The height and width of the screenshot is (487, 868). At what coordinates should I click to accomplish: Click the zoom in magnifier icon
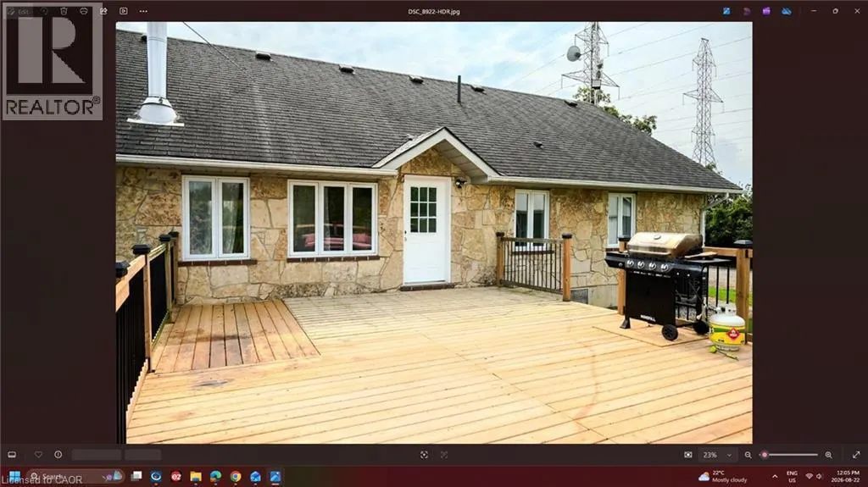[829, 455]
